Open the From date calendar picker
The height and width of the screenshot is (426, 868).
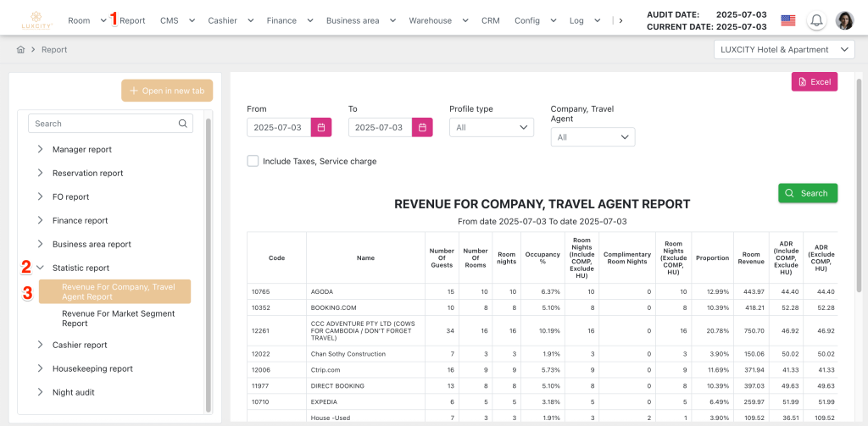[321, 127]
